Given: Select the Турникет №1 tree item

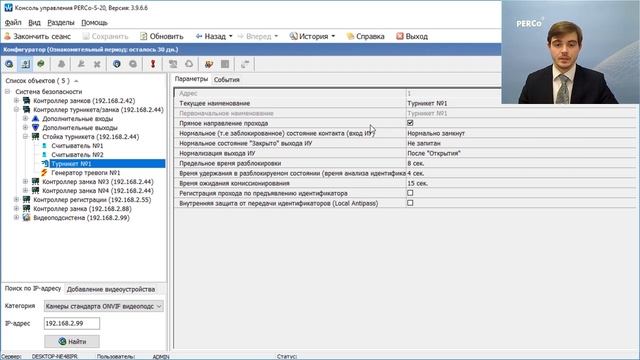Looking at the screenshot, I should (x=71, y=164).
